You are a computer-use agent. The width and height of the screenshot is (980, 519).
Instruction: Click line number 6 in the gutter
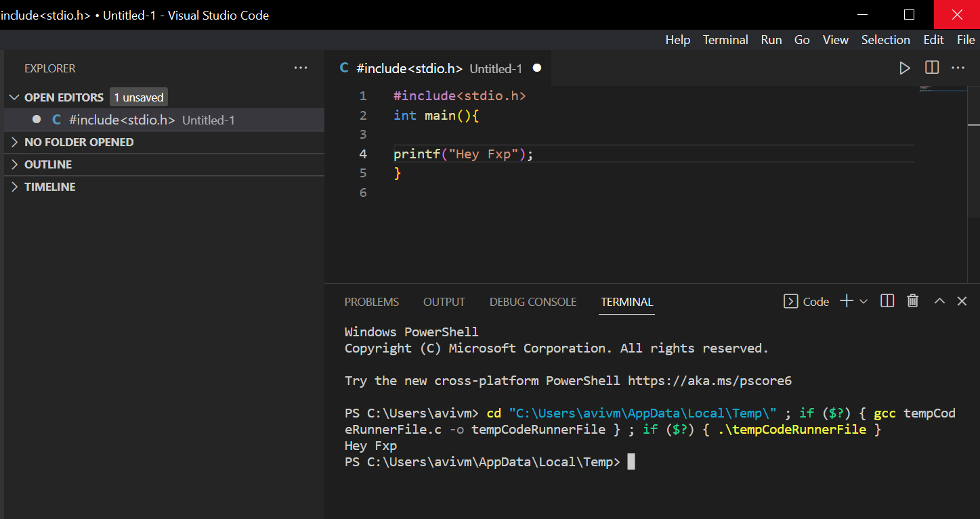coord(363,193)
